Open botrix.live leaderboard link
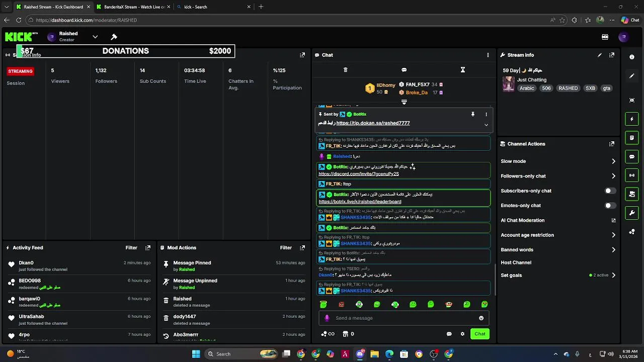The image size is (644, 362). coord(360,202)
